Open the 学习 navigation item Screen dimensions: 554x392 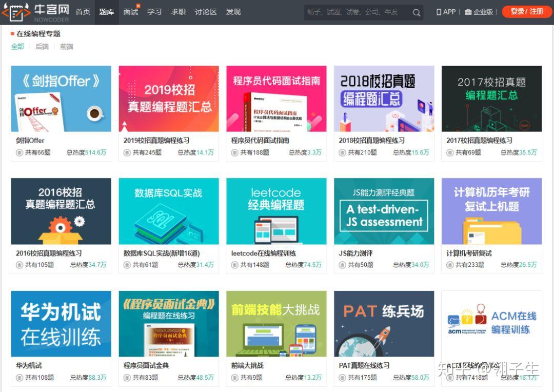(x=154, y=12)
